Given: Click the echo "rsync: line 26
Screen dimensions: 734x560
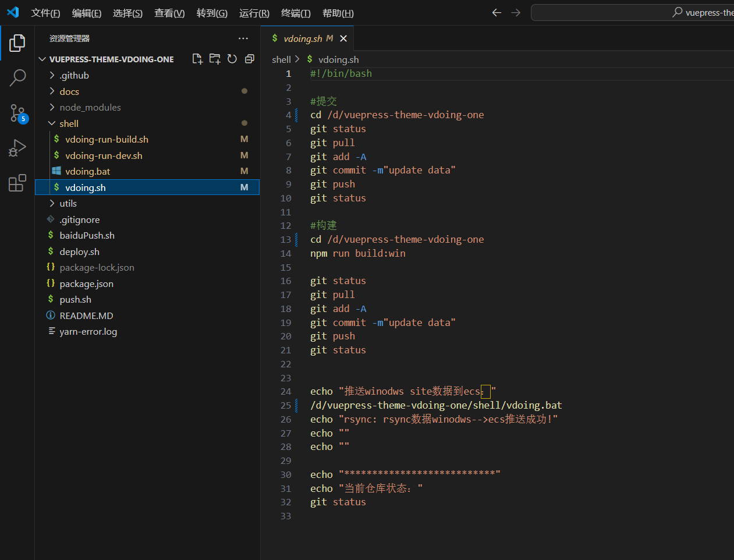Looking at the screenshot, I should (x=434, y=419).
